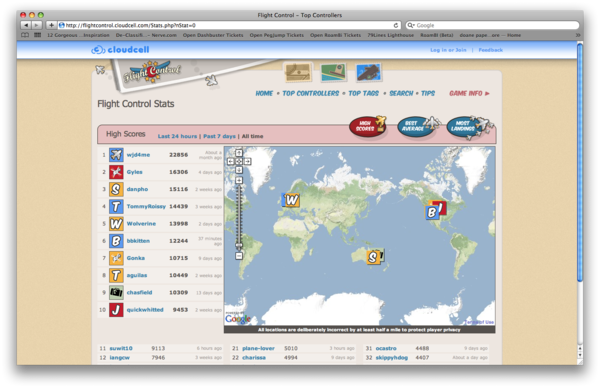Click the Safari URL address field
This screenshot has height=388, width=600.
230,25
